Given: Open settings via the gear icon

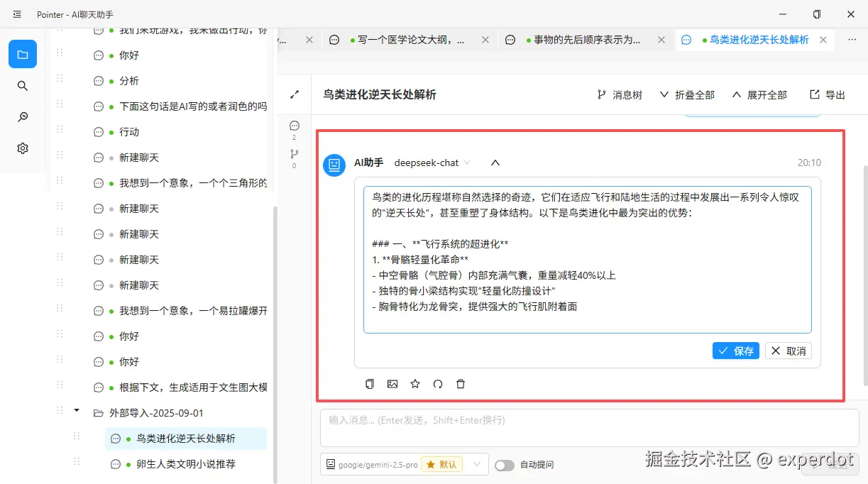Looking at the screenshot, I should click(x=23, y=148).
